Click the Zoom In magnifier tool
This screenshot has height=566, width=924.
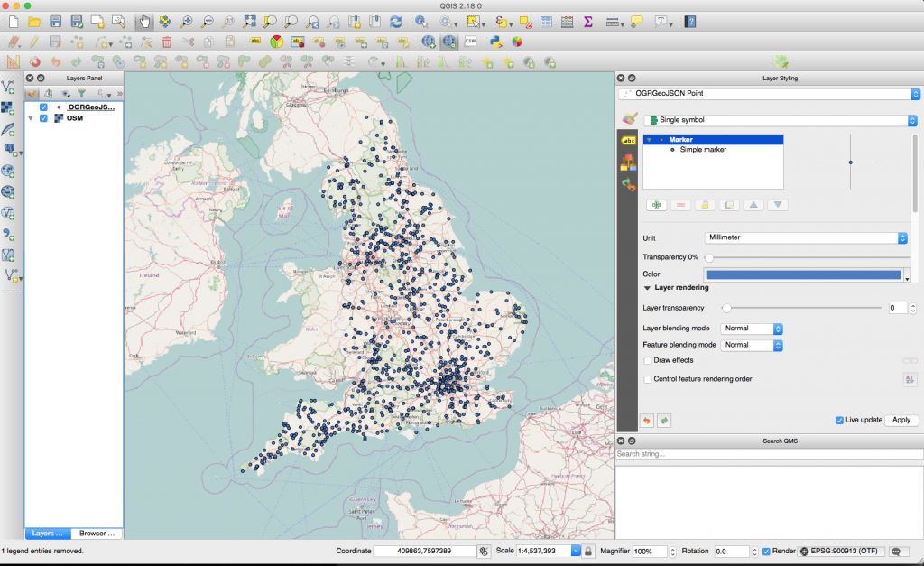187,21
